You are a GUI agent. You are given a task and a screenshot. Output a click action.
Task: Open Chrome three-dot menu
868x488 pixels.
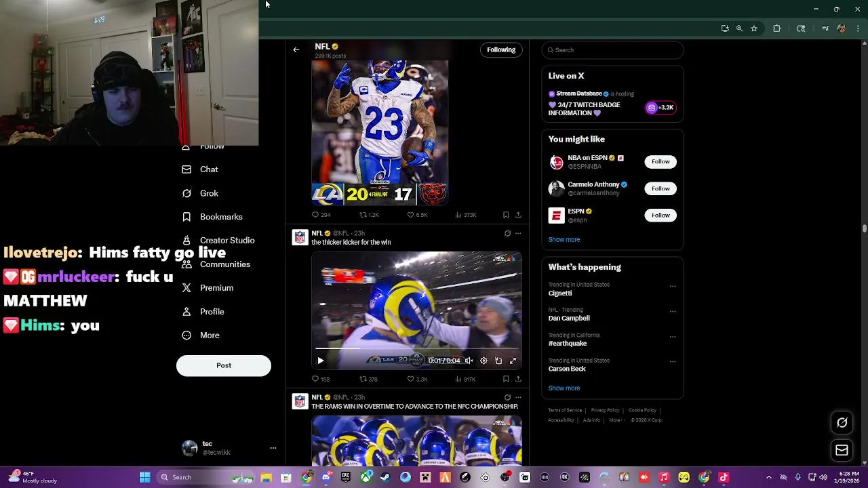(859, 28)
